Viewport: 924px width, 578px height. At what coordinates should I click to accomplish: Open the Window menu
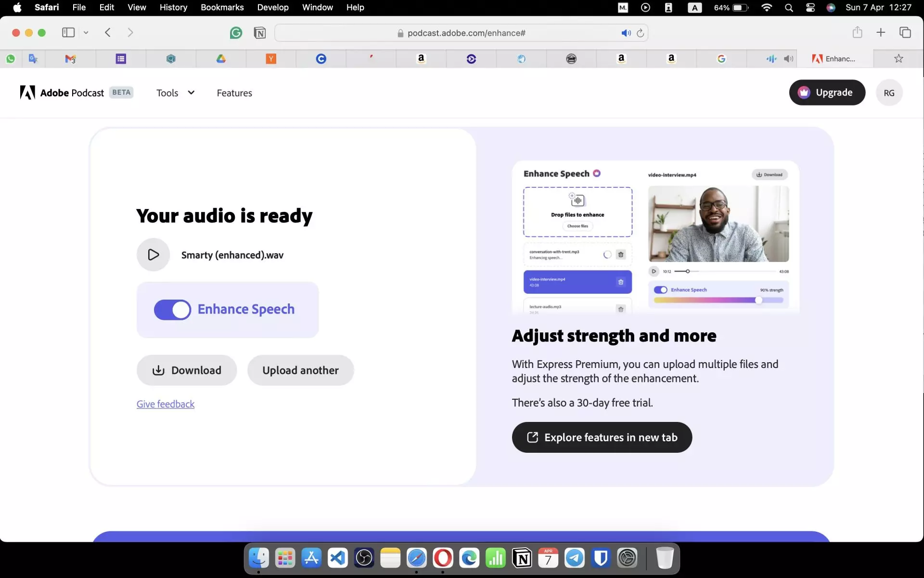point(318,7)
